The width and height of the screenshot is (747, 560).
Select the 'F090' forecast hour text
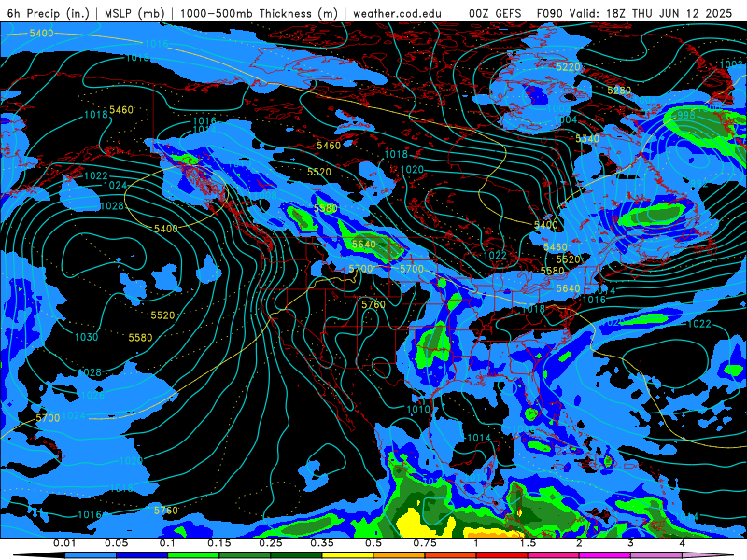[551, 13]
